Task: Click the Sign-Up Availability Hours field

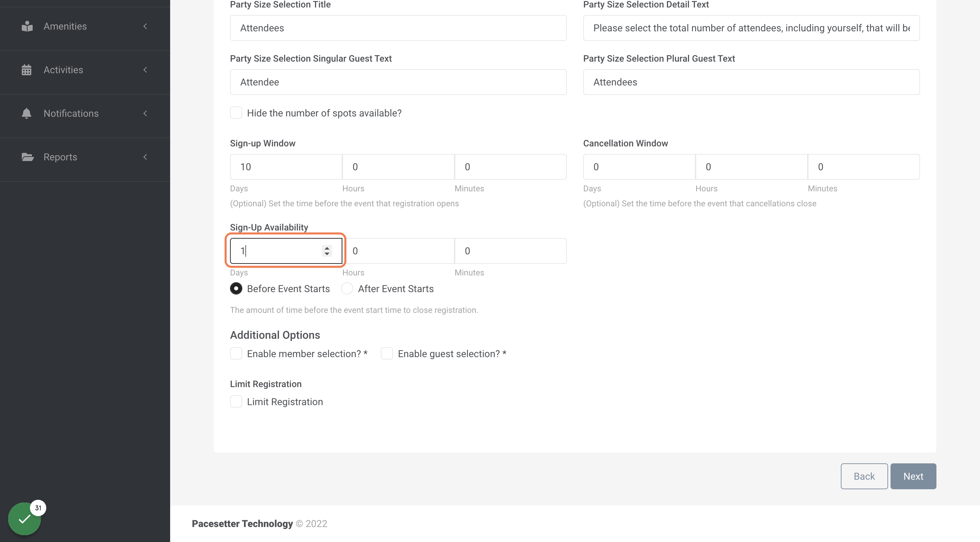Action: [398, 251]
